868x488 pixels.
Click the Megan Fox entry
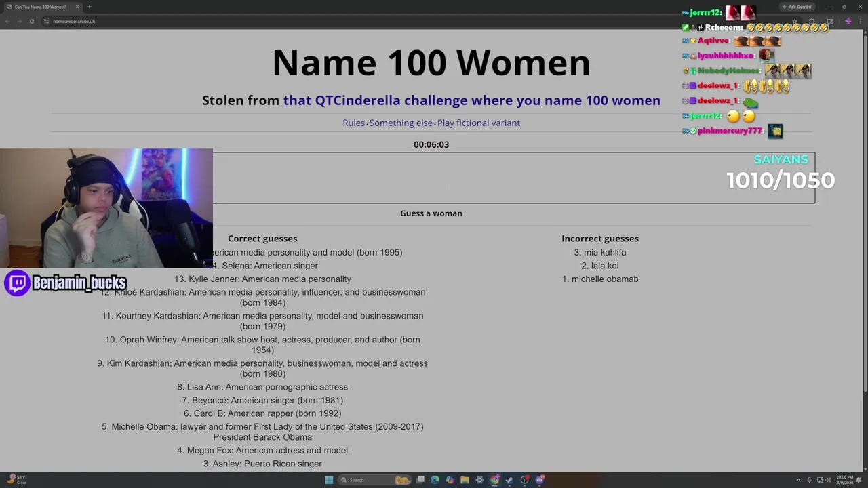coord(262,450)
